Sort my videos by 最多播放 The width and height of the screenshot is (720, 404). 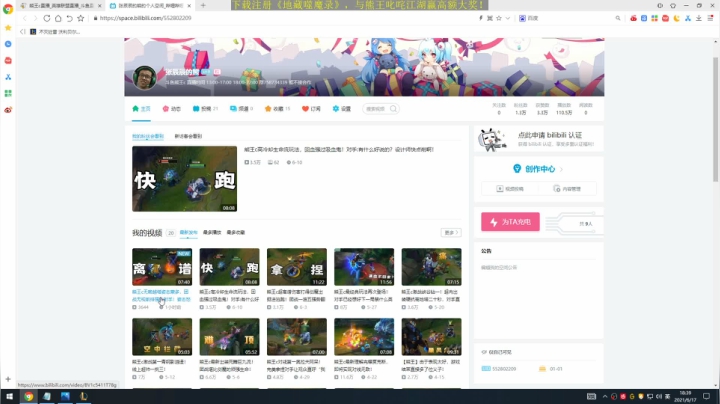pyautogui.click(x=212, y=233)
